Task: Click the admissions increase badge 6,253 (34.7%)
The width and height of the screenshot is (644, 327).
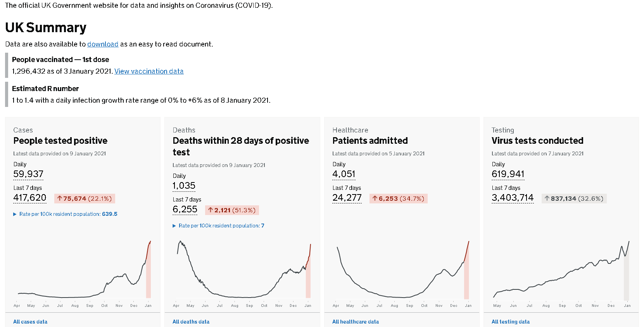Action: [x=398, y=198]
